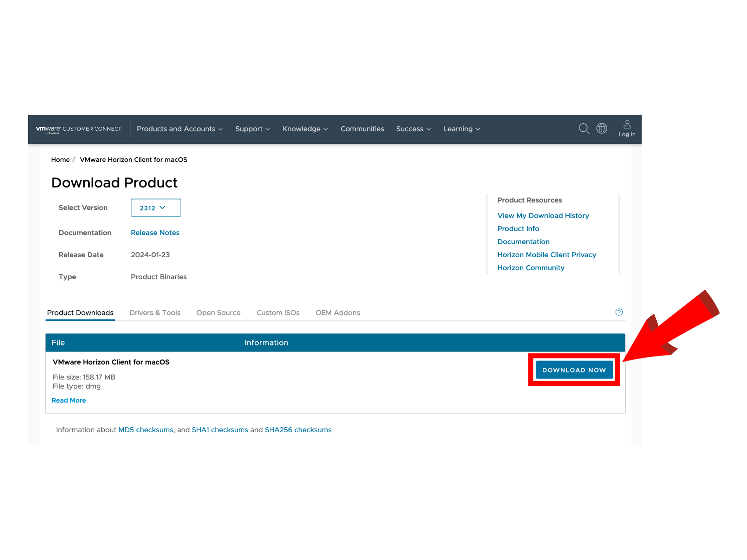Image resolution: width=747 pixels, height=560 pixels.
Task: Open the Release Notes link
Action: click(155, 233)
